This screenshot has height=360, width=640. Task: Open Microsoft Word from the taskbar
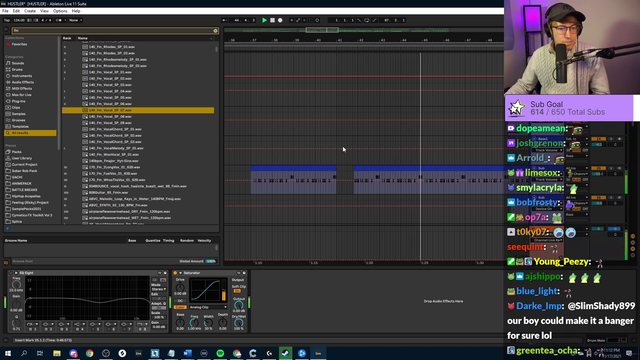click(187, 353)
